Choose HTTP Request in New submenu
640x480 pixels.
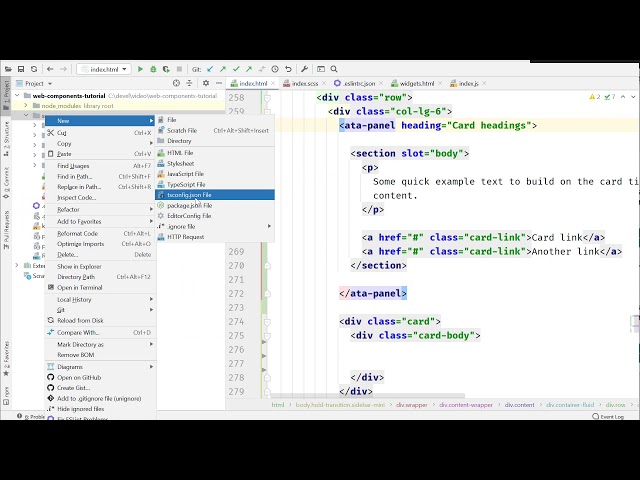[215, 237]
